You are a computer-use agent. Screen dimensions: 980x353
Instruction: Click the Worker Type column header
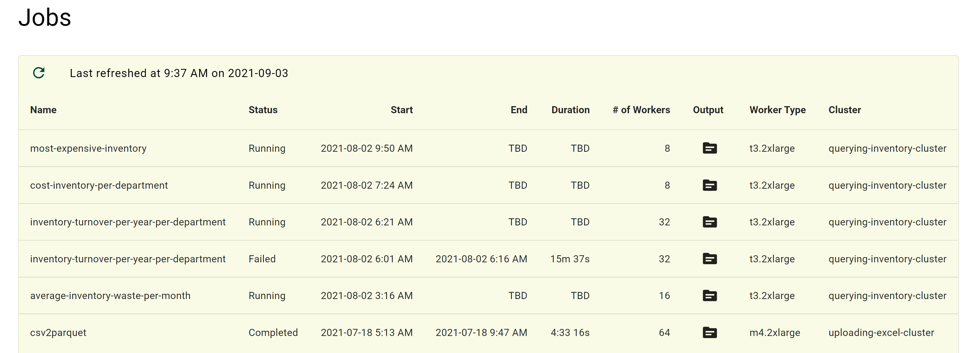click(777, 110)
